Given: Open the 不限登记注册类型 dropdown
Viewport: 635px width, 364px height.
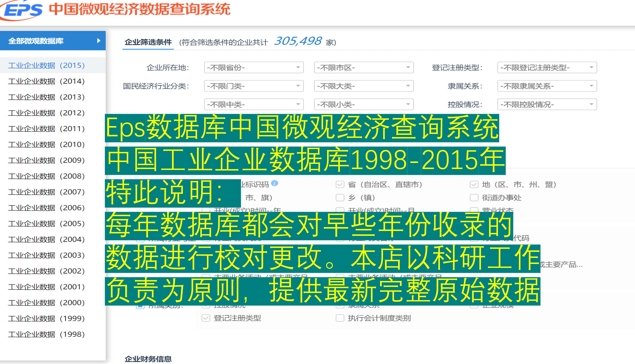Looking at the screenshot, I should coord(547,67).
